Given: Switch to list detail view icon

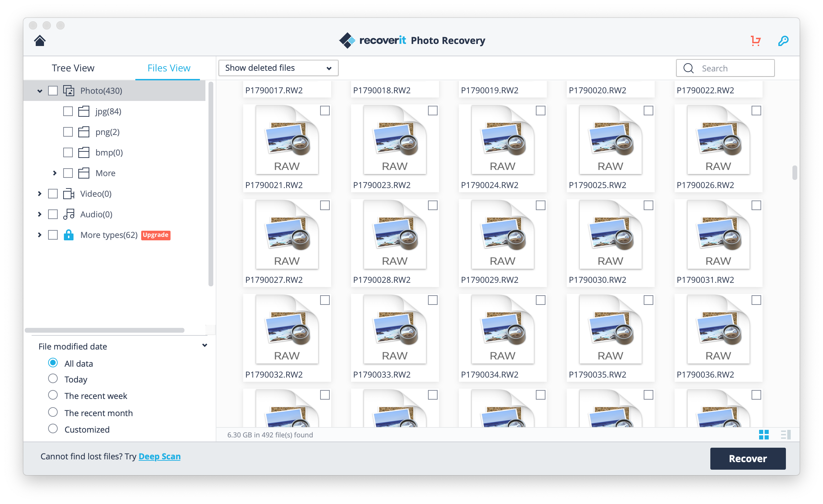Looking at the screenshot, I should [x=785, y=435].
